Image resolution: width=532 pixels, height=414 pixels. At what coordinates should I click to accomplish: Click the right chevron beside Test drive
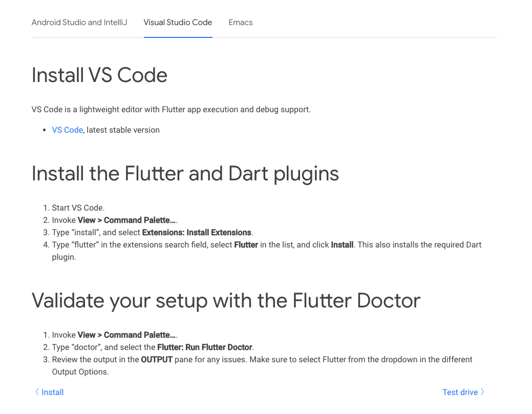click(482, 392)
